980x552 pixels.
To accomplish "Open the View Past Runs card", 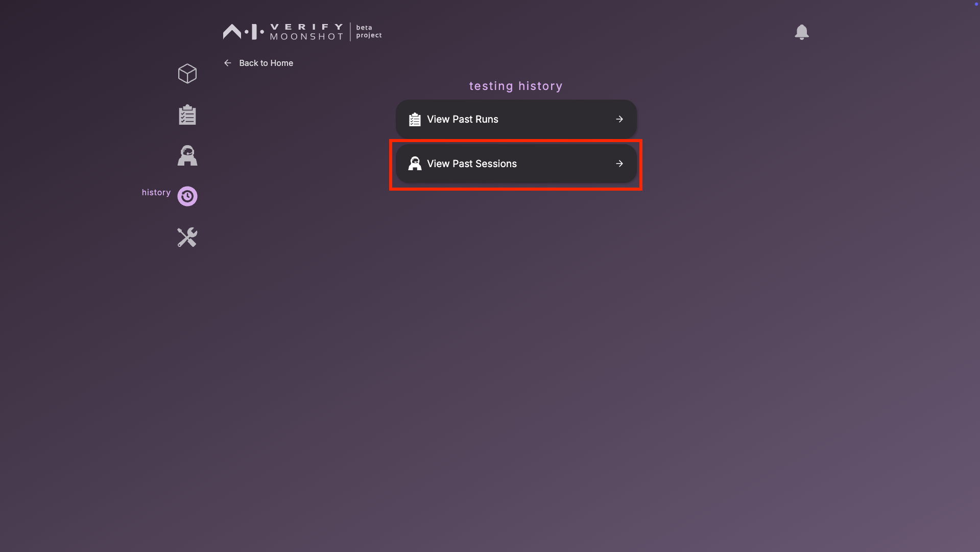I will 516,119.
